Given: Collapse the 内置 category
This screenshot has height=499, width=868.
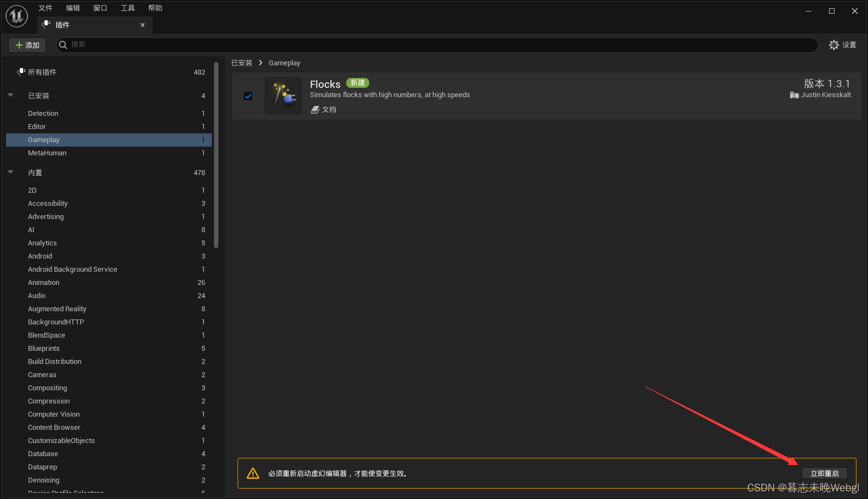Looking at the screenshot, I should 10,172.
